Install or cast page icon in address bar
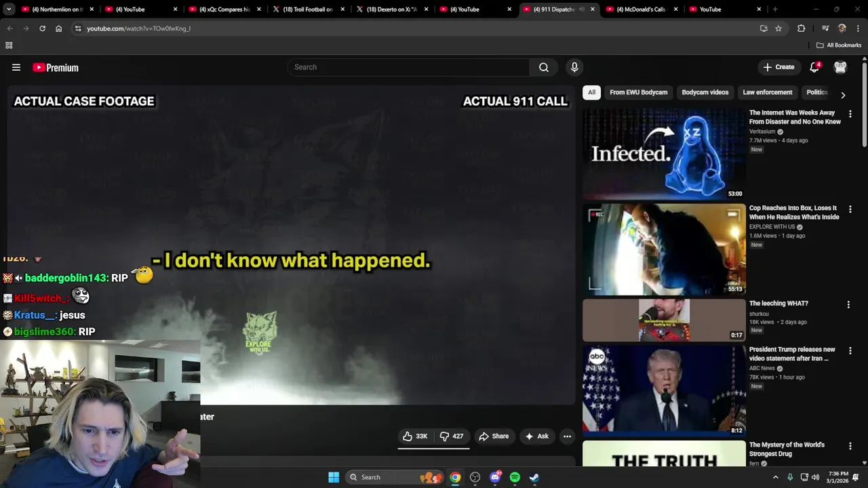Viewport: 868px width, 488px height. click(x=764, y=28)
